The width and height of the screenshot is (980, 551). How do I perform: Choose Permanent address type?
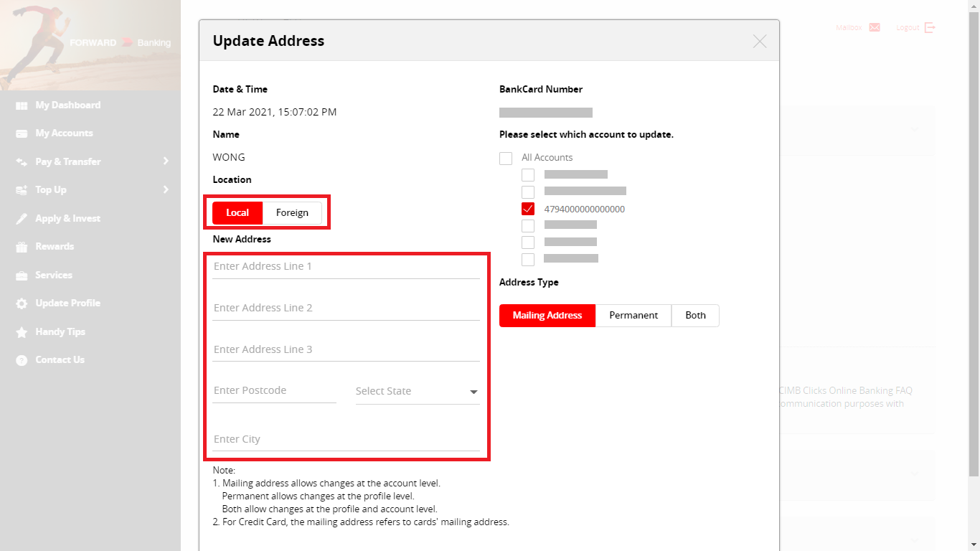pos(633,316)
